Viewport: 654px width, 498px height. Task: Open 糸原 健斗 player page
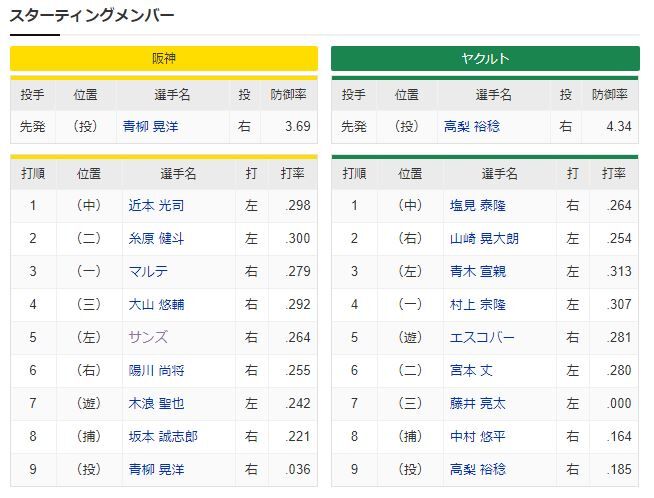coord(156,238)
